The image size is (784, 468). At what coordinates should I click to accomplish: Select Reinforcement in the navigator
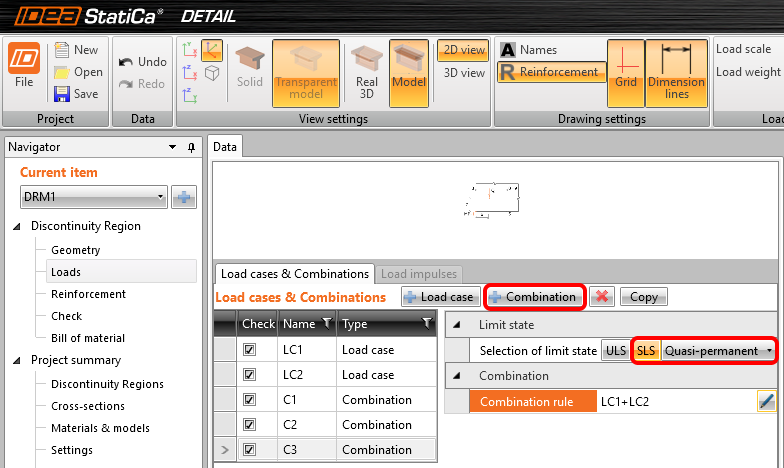point(88,294)
